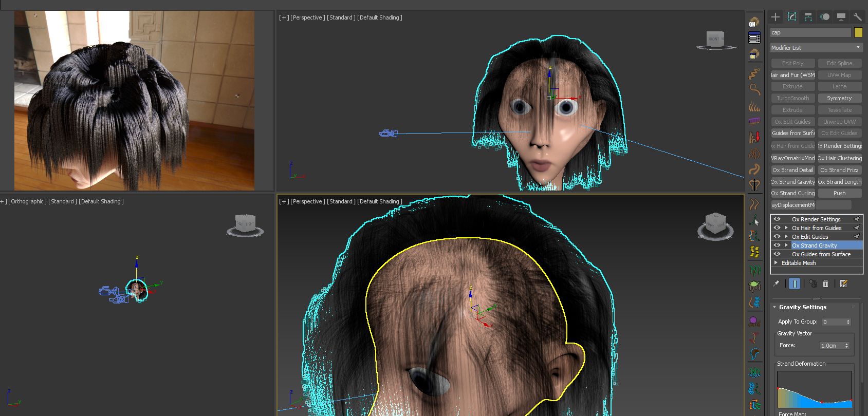Click the Pin Stack icon
The height and width of the screenshot is (416, 868).
[776, 283]
